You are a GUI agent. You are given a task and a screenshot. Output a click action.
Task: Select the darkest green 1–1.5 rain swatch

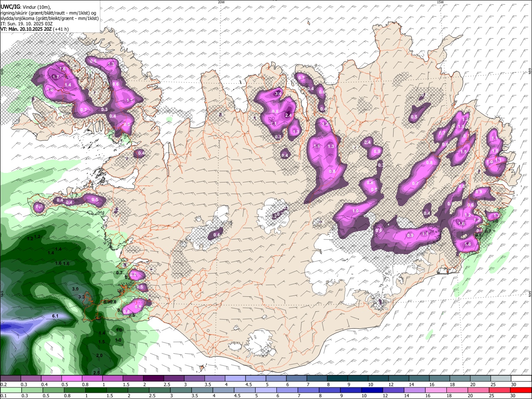pyautogui.click(x=96, y=390)
